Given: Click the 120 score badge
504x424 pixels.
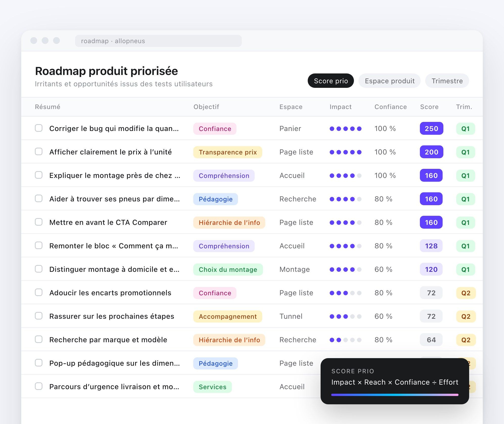Looking at the screenshot, I should (x=431, y=269).
